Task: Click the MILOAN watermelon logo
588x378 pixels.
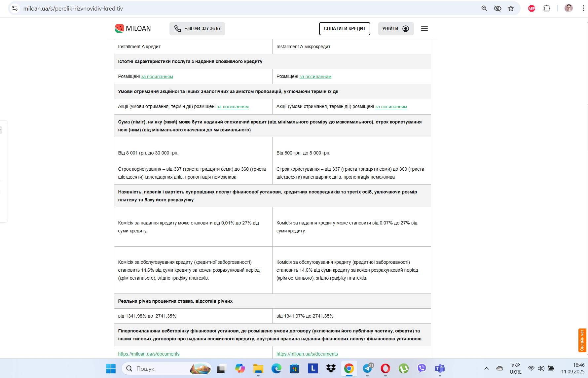Action: pos(133,28)
